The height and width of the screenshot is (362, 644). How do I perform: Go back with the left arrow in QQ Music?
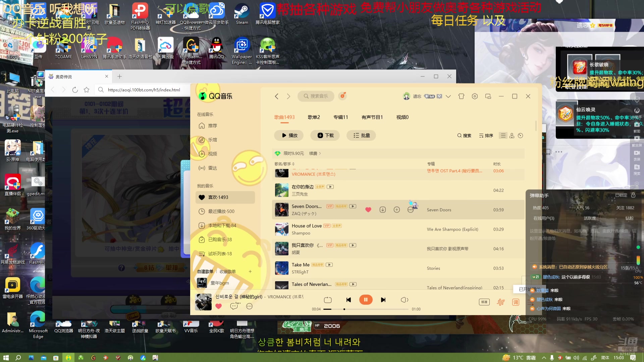click(x=277, y=96)
